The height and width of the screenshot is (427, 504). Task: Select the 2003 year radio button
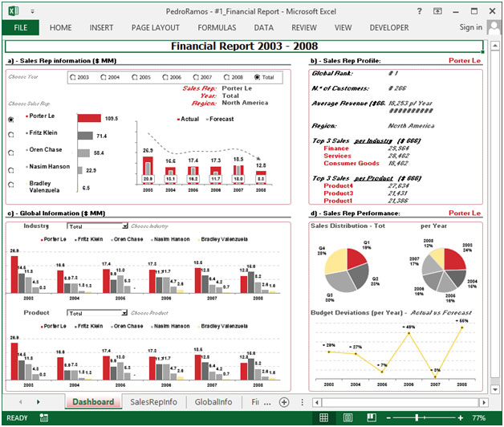click(x=73, y=77)
